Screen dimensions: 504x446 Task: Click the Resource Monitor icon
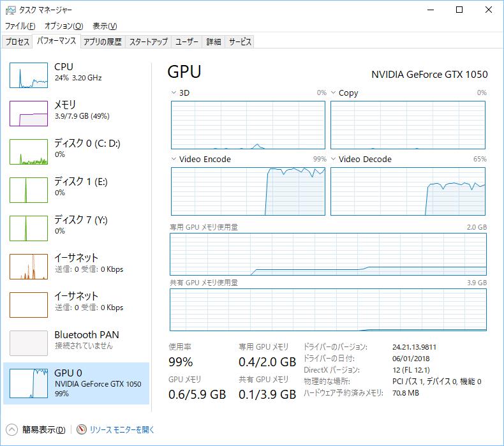(x=82, y=429)
